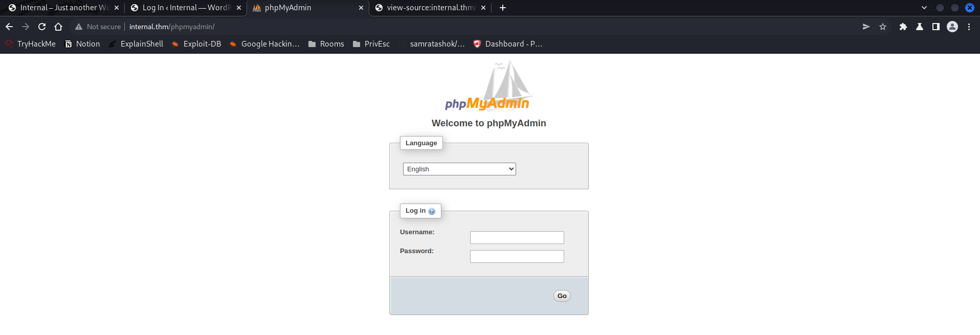
Task: Switch to the view-source tab
Action: 429,8
